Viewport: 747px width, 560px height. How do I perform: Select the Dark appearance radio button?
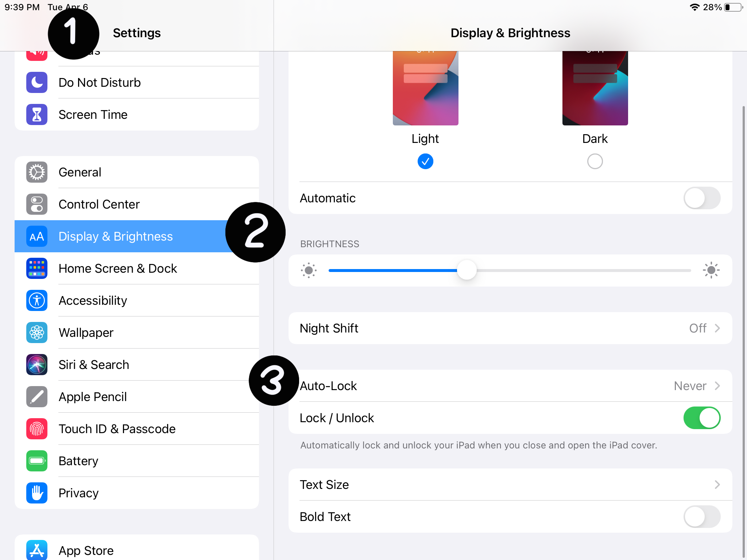[x=595, y=161]
